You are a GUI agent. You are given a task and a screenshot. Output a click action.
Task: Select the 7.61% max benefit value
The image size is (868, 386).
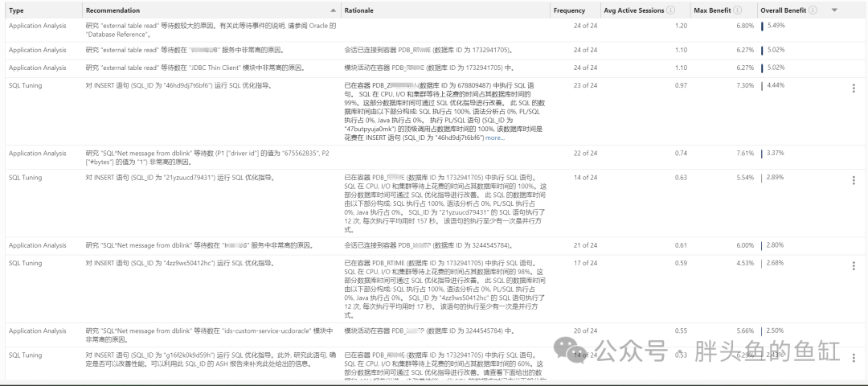(x=745, y=154)
